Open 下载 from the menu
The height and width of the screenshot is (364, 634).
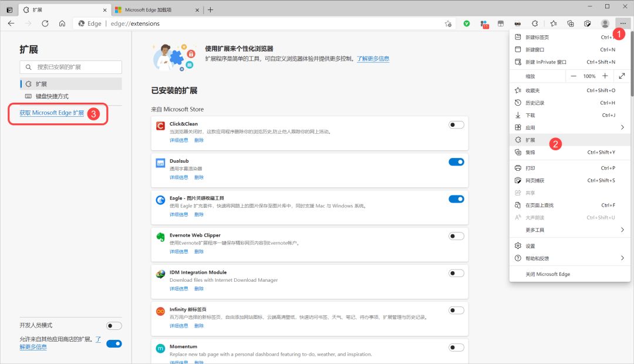[x=569, y=115]
